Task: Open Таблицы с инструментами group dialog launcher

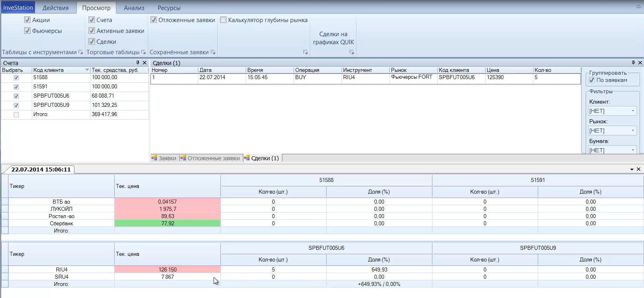Action: tap(80, 52)
